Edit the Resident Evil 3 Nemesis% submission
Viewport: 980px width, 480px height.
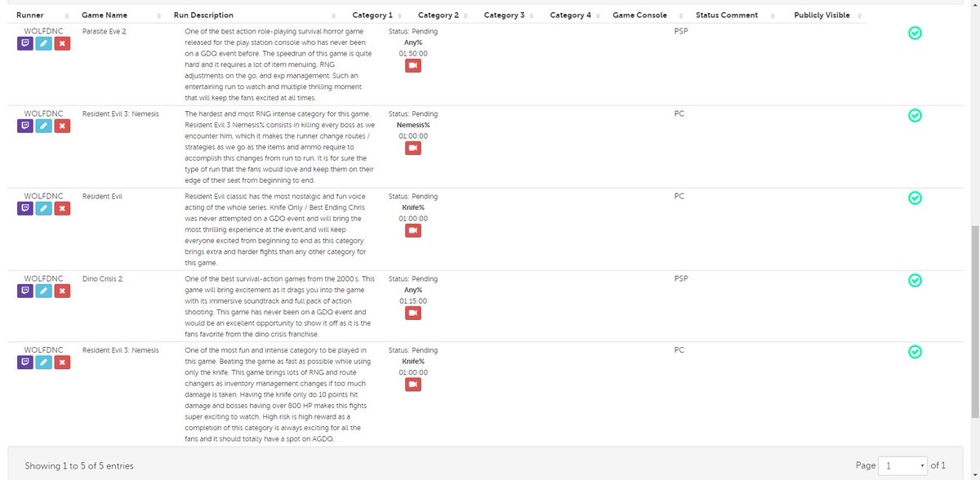[x=44, y=126]
